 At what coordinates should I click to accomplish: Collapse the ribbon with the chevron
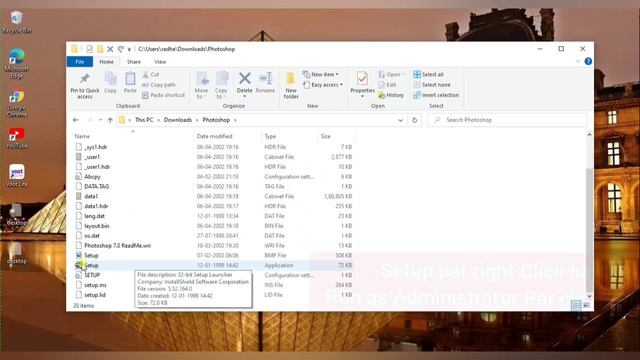(x=578, y=61)
